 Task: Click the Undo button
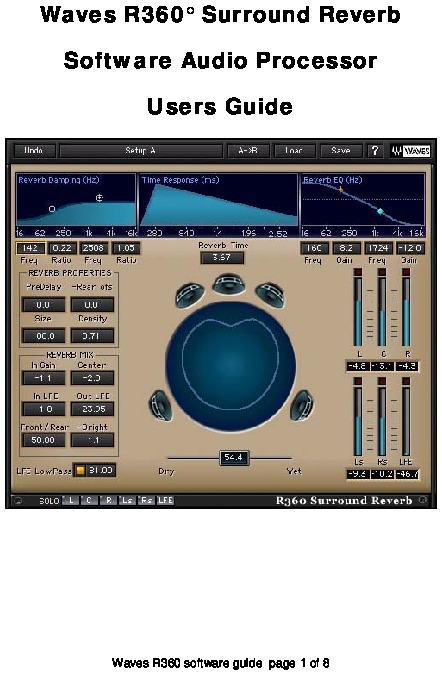[34, 151]
